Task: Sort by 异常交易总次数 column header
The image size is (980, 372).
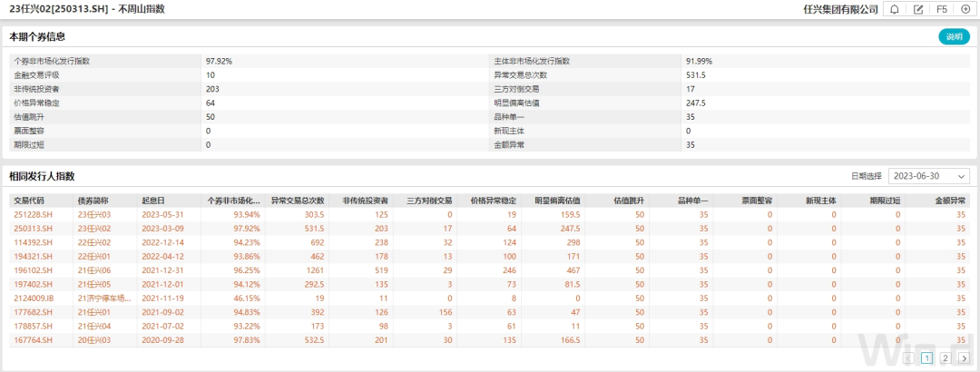Action: (x=297, y=201)
